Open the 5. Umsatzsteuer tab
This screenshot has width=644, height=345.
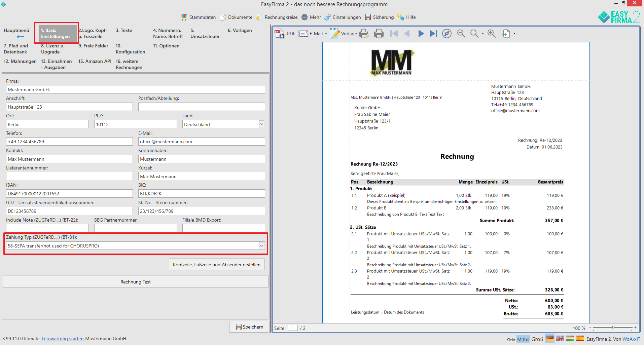pos(205,33)
